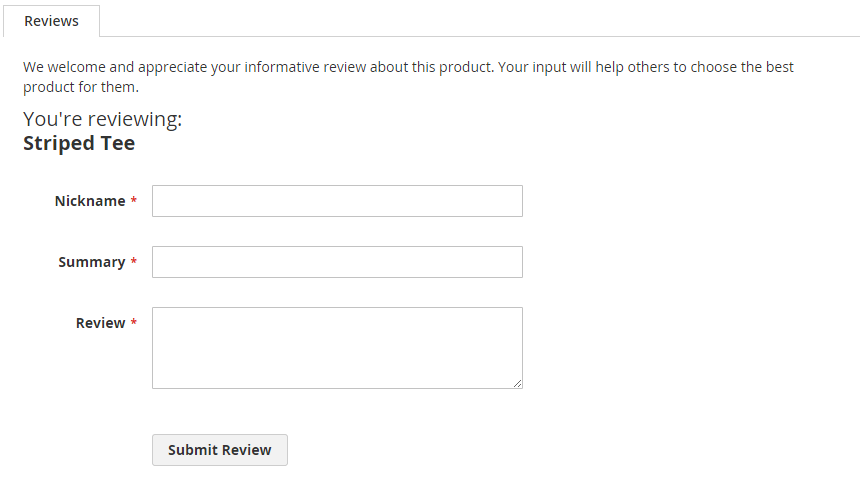Focus the Nickname input field
The width and height of the screenshot is (866, 493).
[x=337, y=201]
